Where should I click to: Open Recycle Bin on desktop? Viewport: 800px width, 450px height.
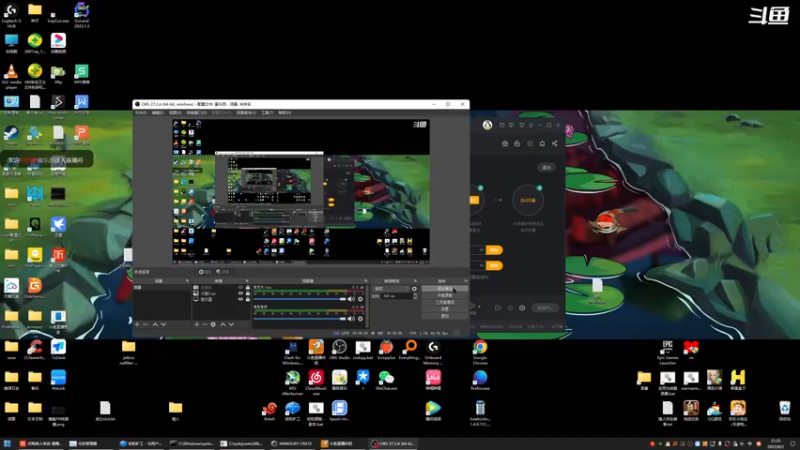point(785,411)
